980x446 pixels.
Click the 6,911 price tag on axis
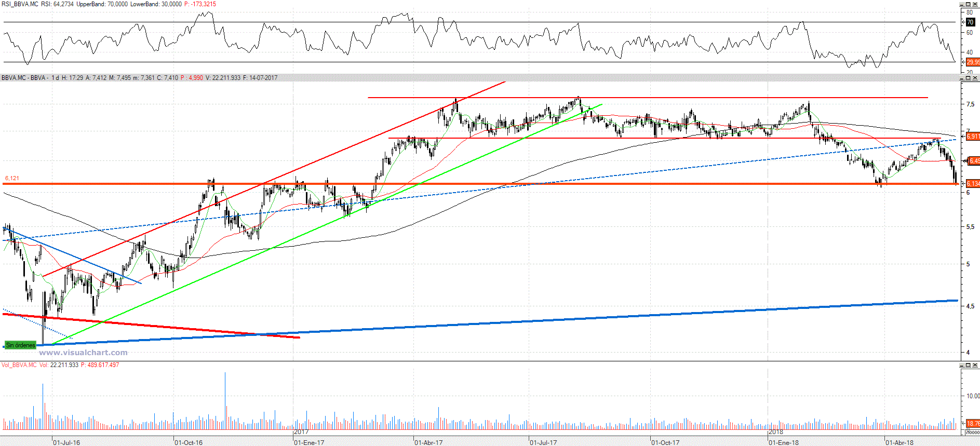pyautogui.click(x=973, y=137)
